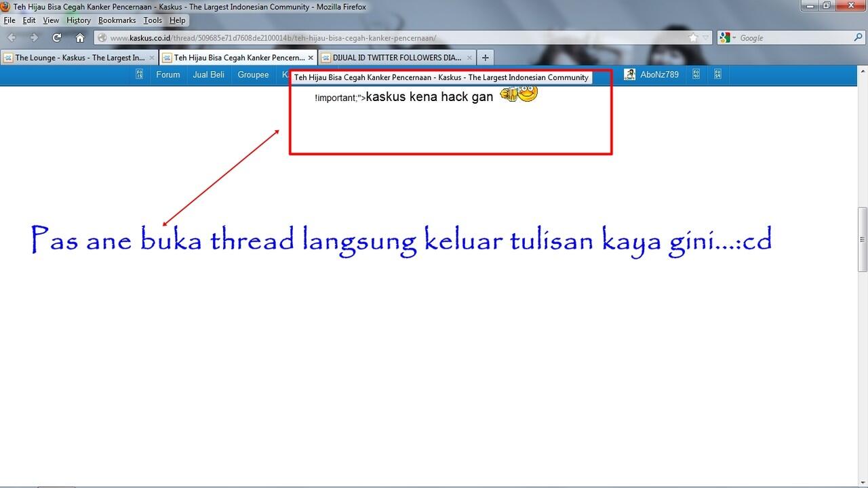The image size is (868, 488).
Task: Open a new tab with plus button
Action: (x=485, y=58)
